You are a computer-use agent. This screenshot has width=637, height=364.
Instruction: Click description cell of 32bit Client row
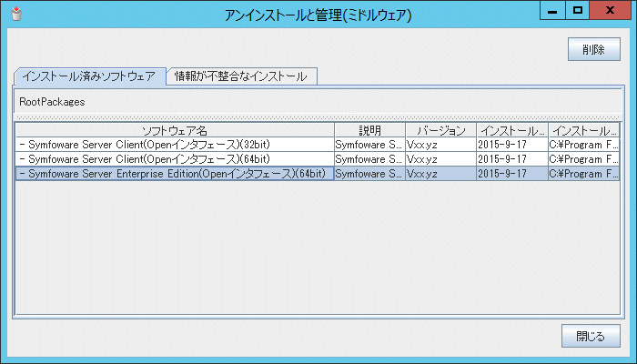[369, 145]
